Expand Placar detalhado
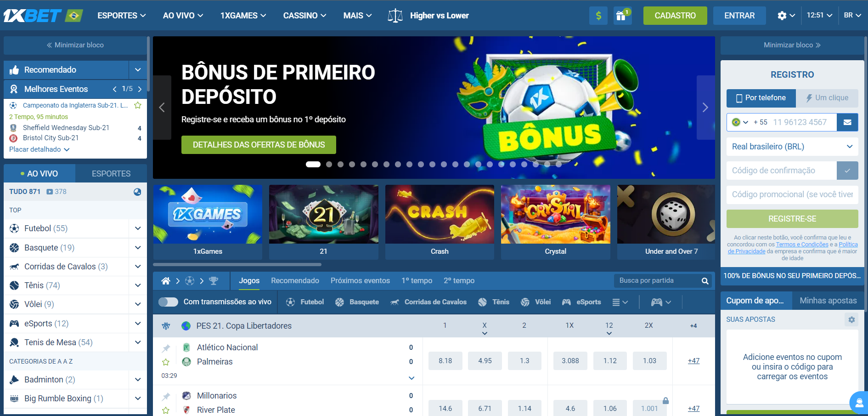The height and width of the screenshot is (416, 868). [39, 149]
